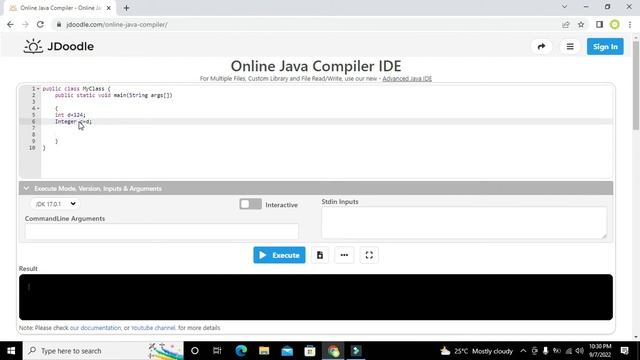Screen dimensions: 640x360
Task: Click the JDoodle logo
Action: [x=59, y=47]
